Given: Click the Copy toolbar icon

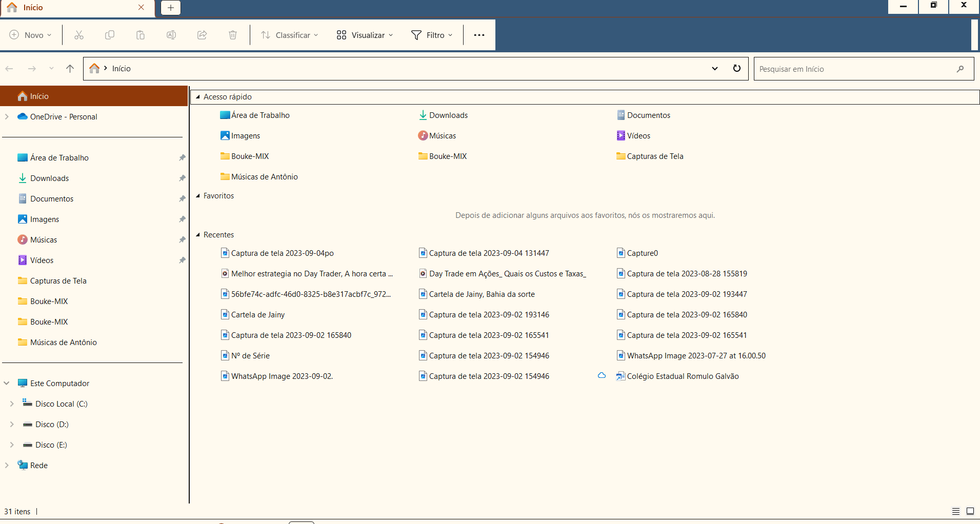Looking at the screenshot, I should coord(110,35).
